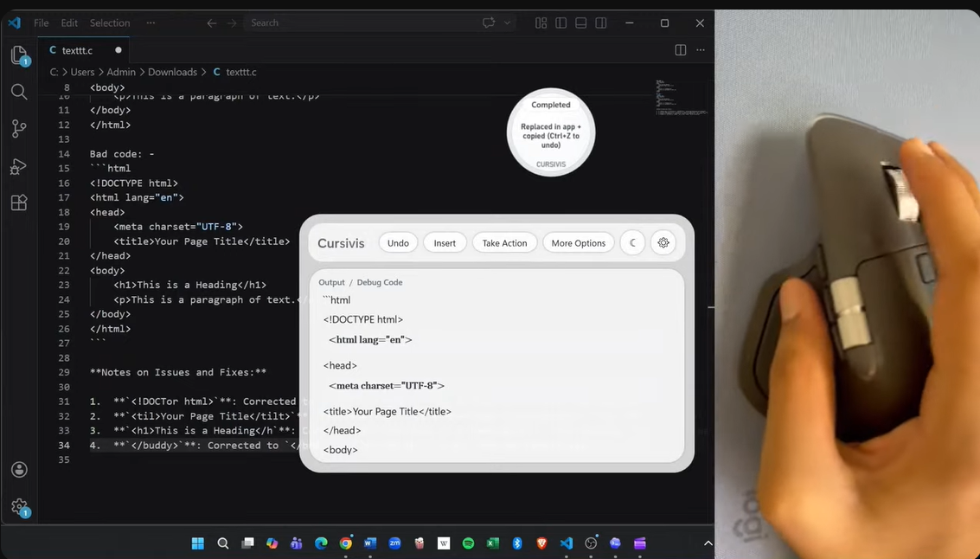
Task: Expand the chat dropdown arrow in the title bar
Action: pos(507,23)
